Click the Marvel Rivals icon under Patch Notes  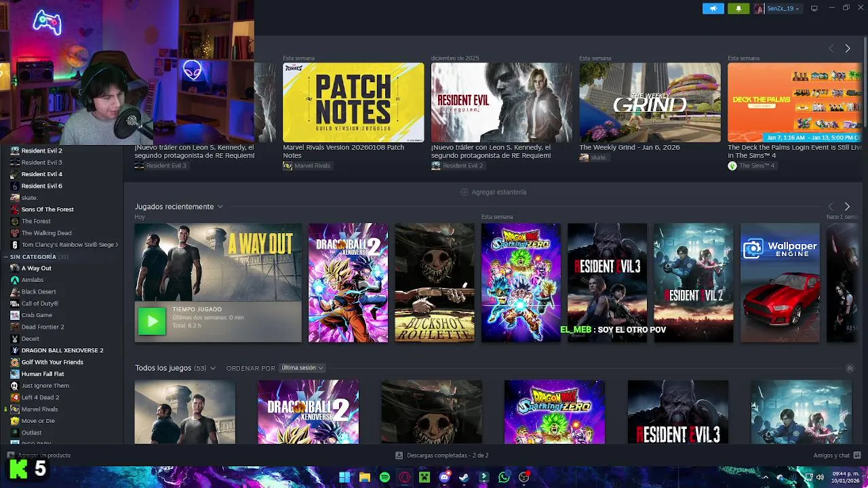pyautogui.click(x=288, y=166)
